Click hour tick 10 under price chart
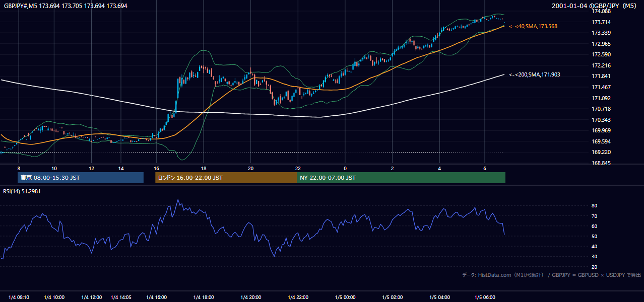 54,168
